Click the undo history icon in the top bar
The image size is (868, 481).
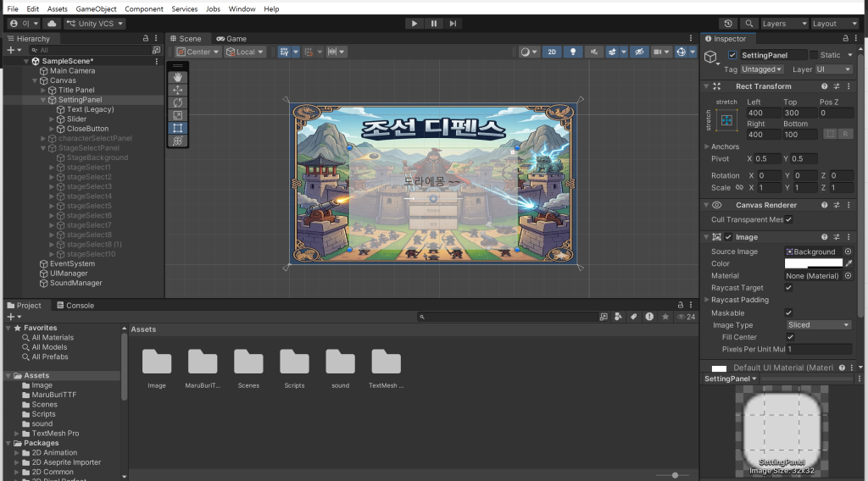coord(728,24)
